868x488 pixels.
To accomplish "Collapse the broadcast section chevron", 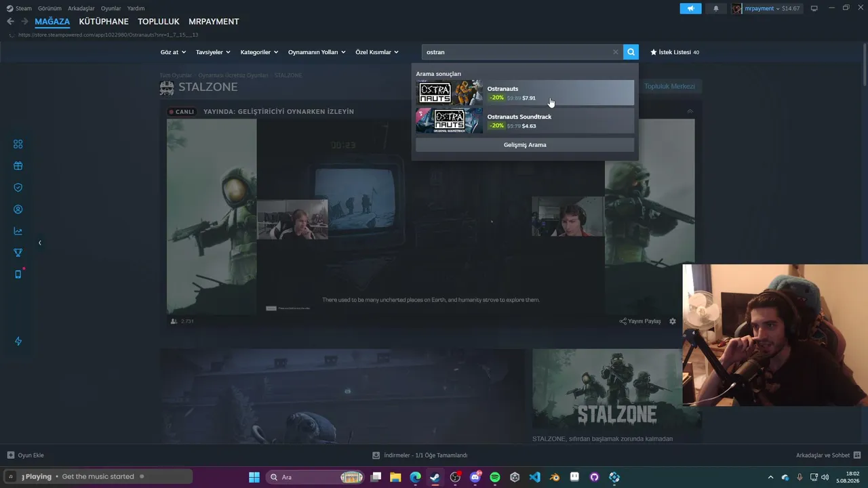I will point(690,111).
